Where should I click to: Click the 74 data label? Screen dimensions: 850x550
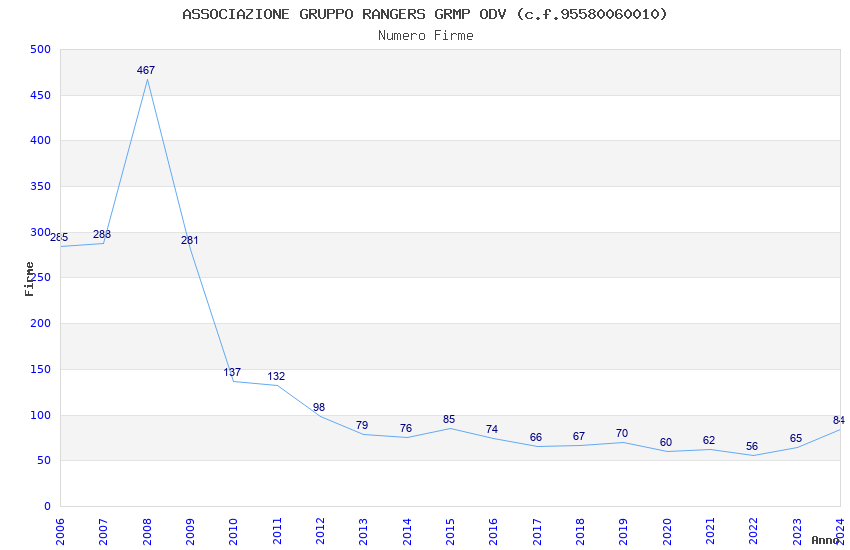492,429
